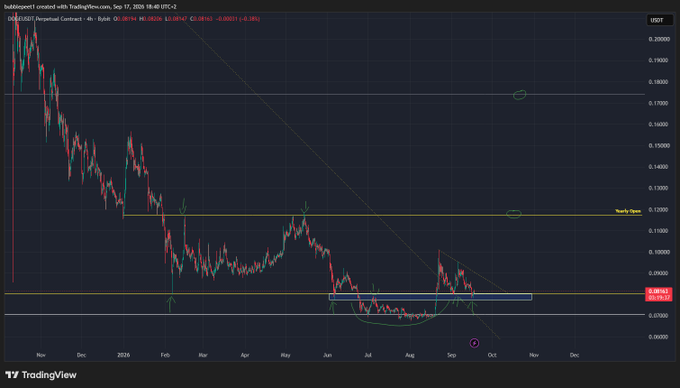Click the 'Mar' label on the time axis
This screenshot has width=680, height=388.
point(203,355)
